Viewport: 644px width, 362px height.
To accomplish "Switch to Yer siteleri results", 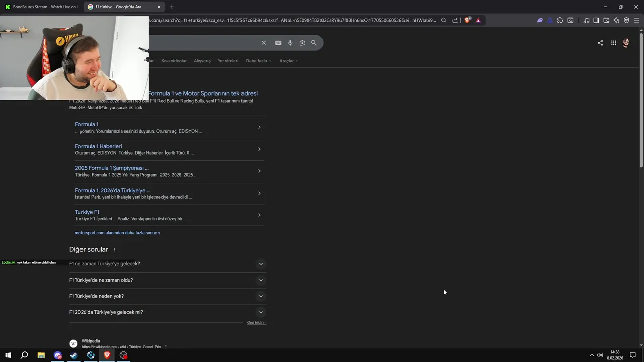I will coord(228,61).
